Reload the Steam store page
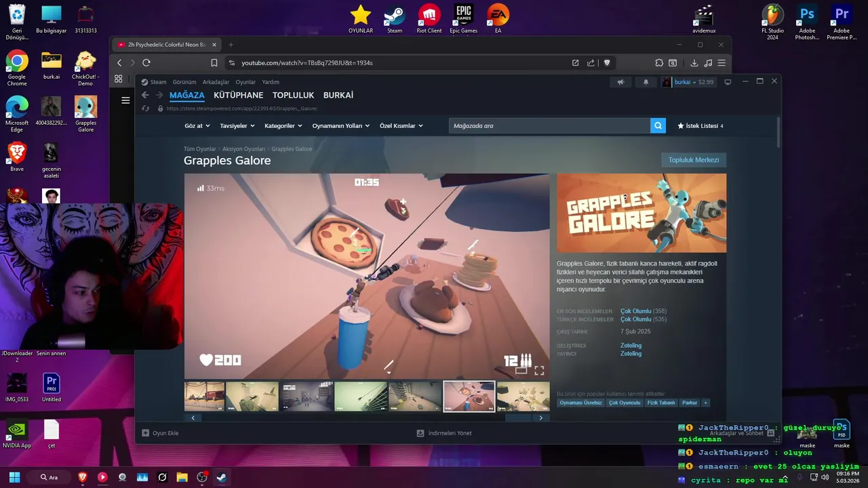868x488 pixels. 145,108
